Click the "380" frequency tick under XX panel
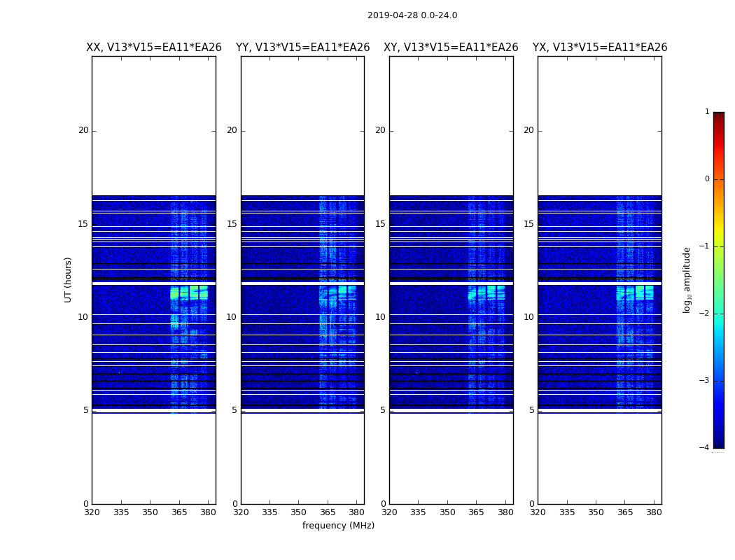The image size is (735, 560). [x=208, y=512]
